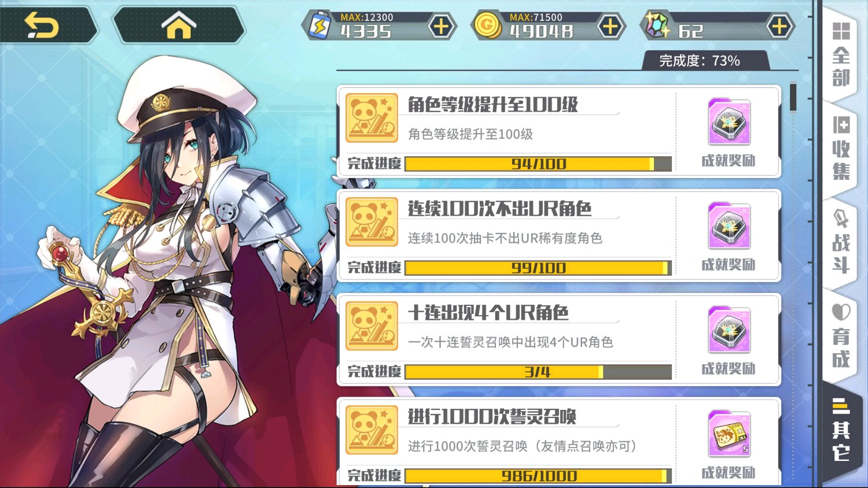
Task: Switch to the 收集 tab
Action: [841, 149]
